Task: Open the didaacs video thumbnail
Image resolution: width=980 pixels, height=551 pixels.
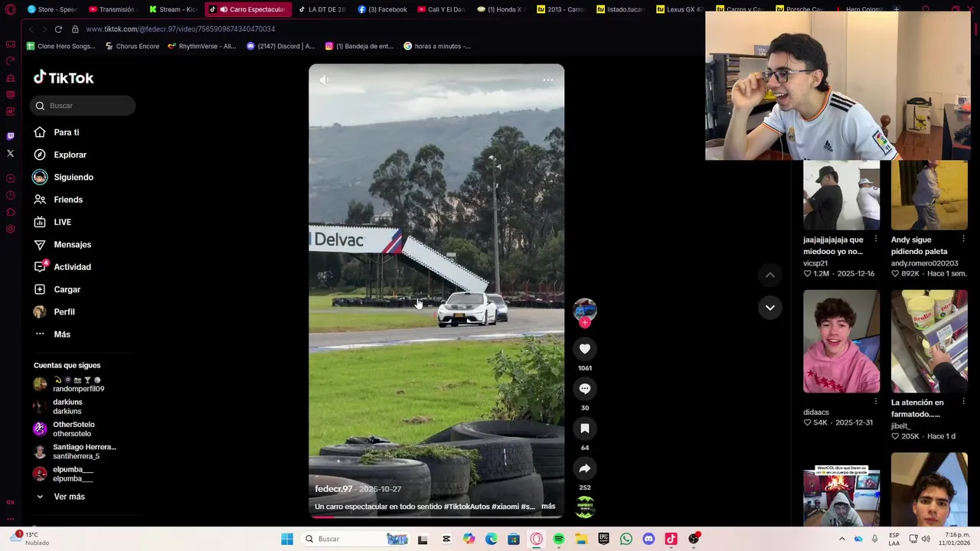Action: click(841, 341)
